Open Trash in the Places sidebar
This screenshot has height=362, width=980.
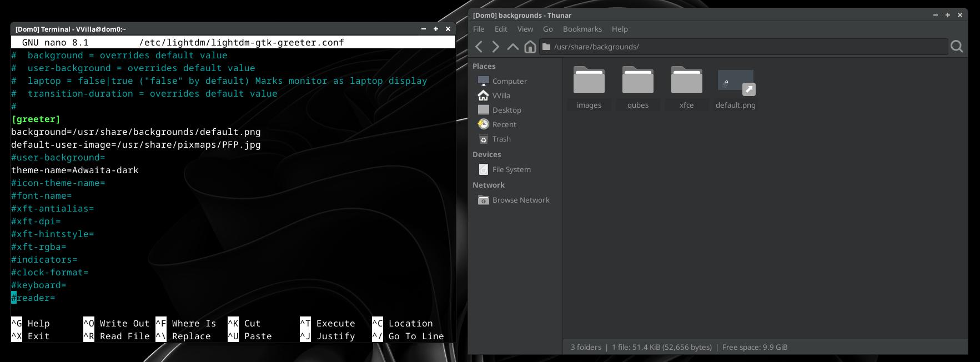[x=501, y=139]
